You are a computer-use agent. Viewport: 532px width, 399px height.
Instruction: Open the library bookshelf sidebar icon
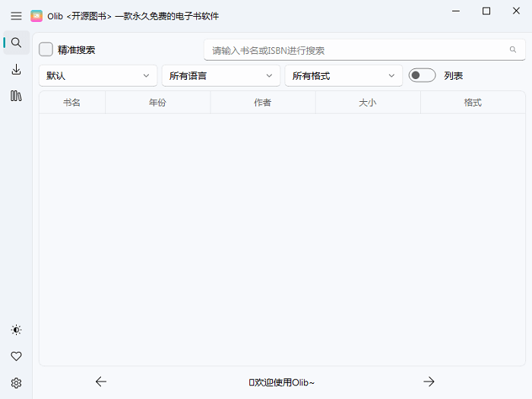[x=16, y=97]
